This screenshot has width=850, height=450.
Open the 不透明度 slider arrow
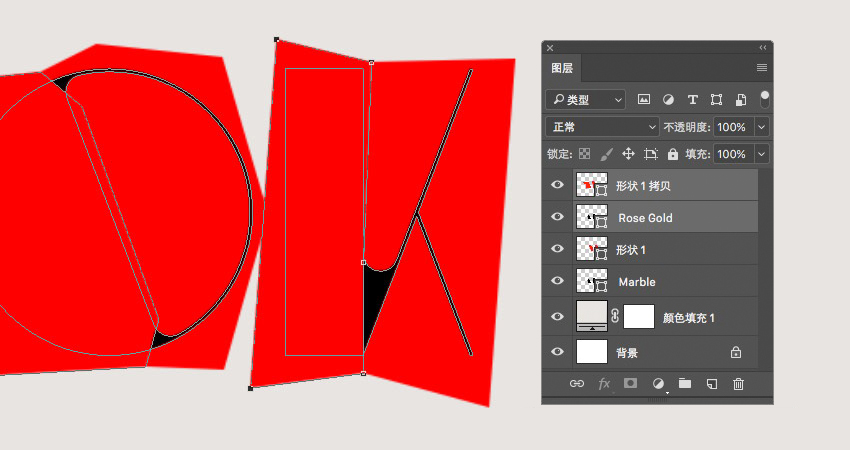[762, 127]
